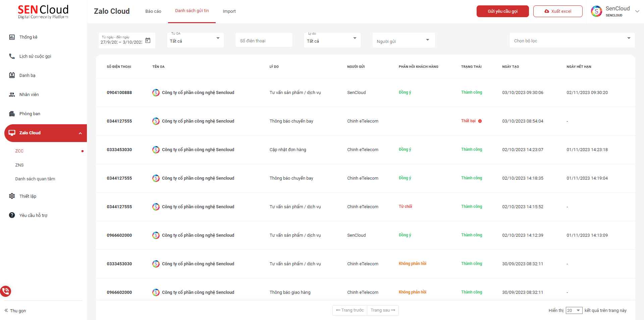This screenshot has height=320, width=644.
Task: Click the Xuất excel button
Action: tap(557, 11)
